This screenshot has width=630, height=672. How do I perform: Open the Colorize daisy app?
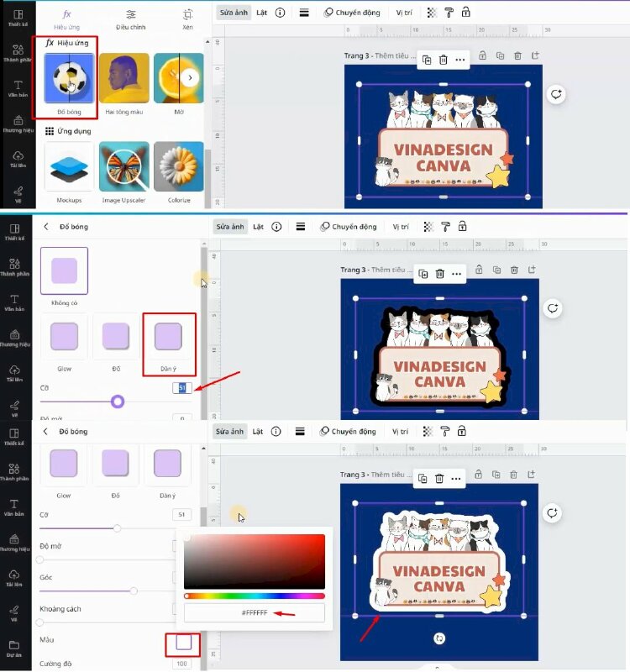click(178, 166)
